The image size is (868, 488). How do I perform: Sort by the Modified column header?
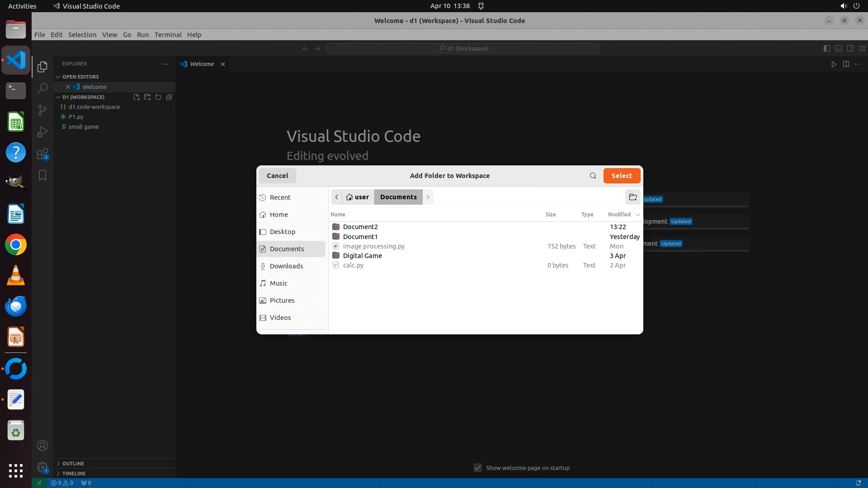[619, 215]
